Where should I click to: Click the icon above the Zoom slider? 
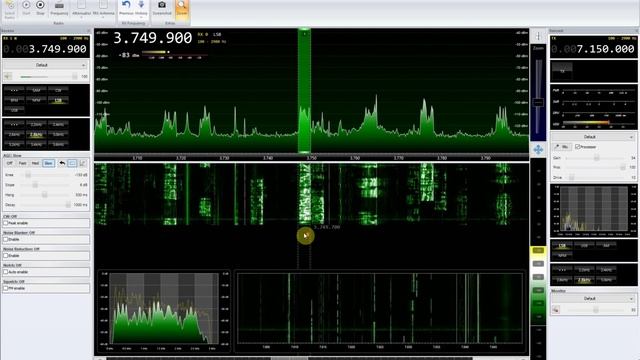538,36
